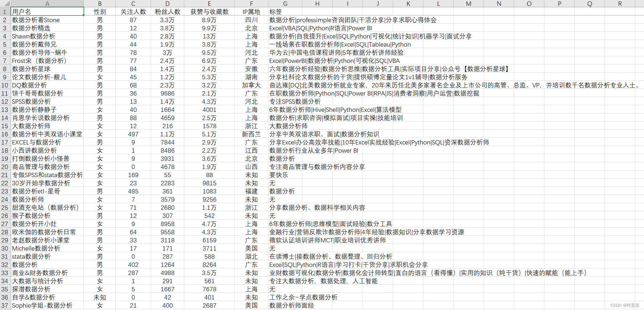Select the column G header
Screen dimensions: 644x310
coord(285,3)
